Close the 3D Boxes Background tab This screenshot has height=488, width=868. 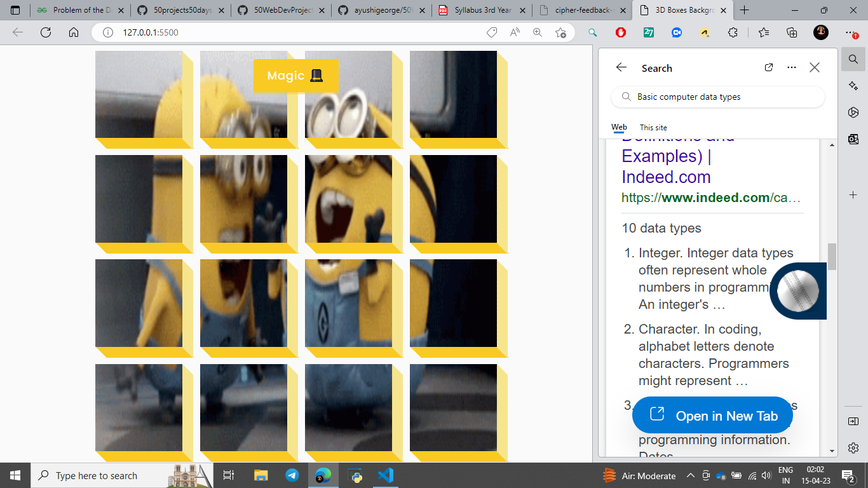click(723, 10)
